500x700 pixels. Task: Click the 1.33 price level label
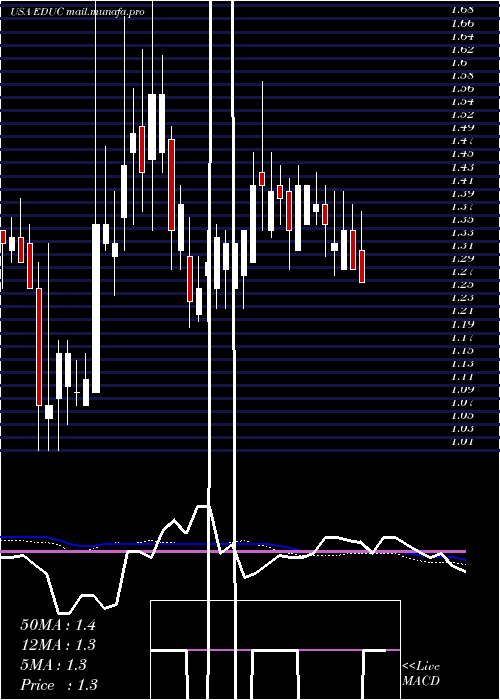[462, 233]
